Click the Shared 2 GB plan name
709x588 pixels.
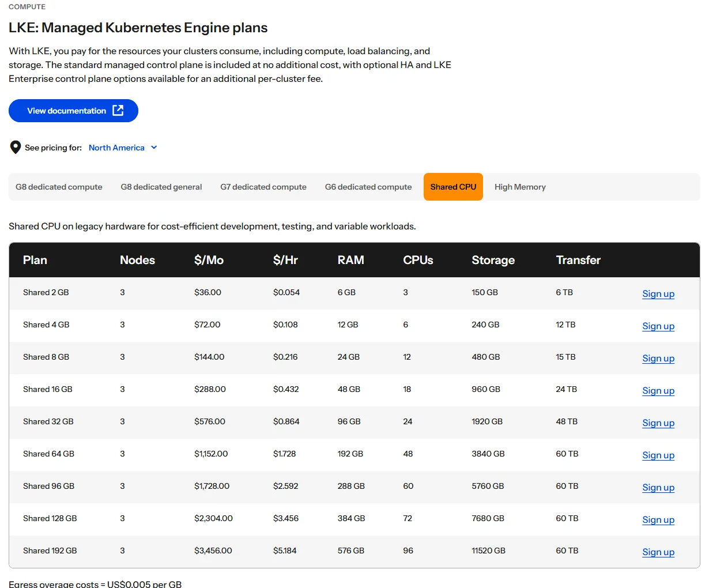[46, 292]
